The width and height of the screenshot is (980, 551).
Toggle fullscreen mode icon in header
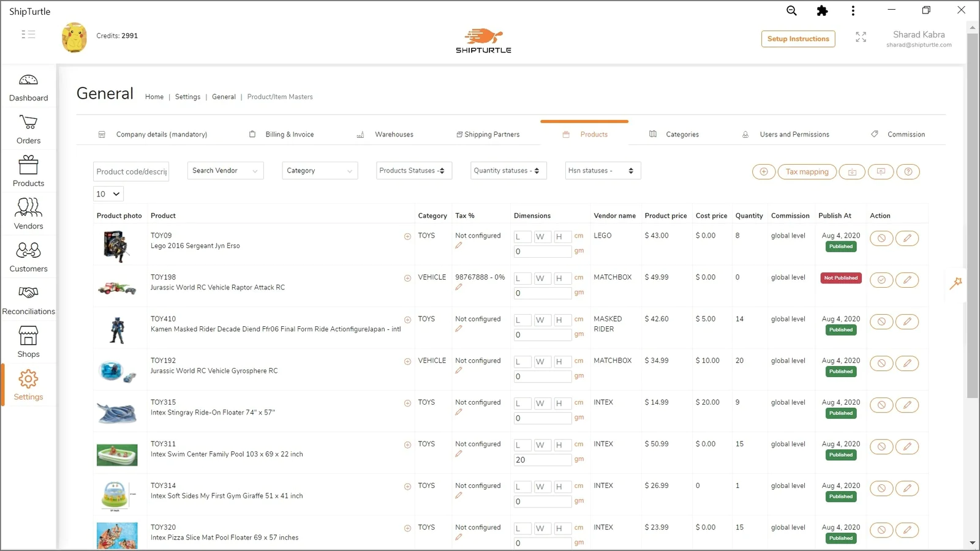coord(861,37)
